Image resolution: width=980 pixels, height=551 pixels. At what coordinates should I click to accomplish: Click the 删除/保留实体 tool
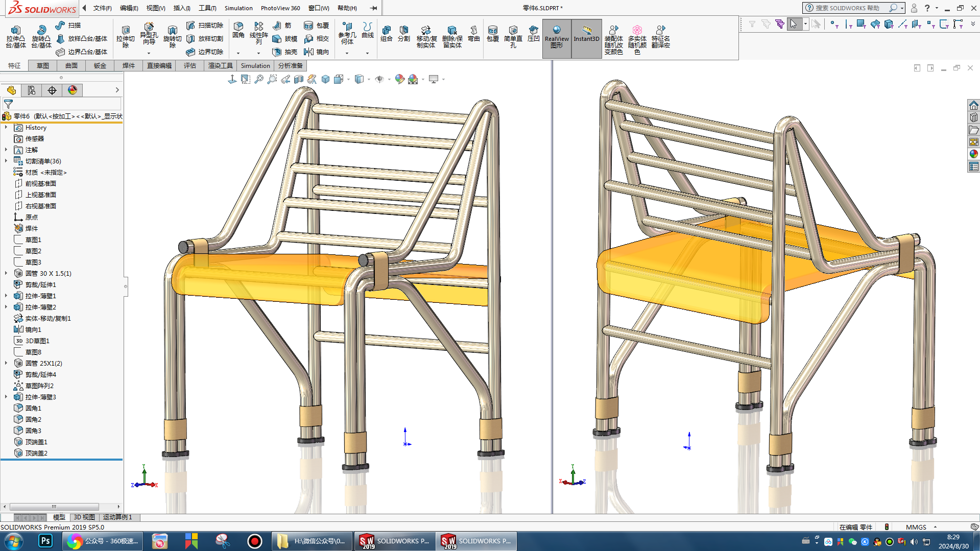(x=452, y=36)
